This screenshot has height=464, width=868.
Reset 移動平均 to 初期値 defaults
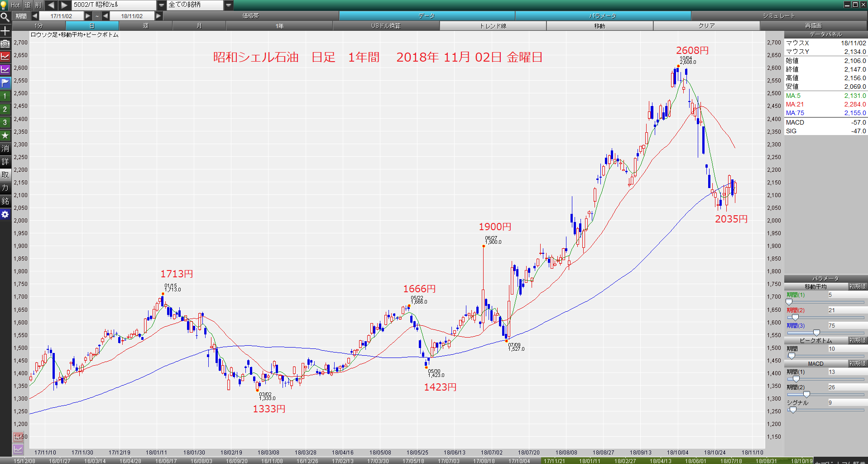pos(858,286)
